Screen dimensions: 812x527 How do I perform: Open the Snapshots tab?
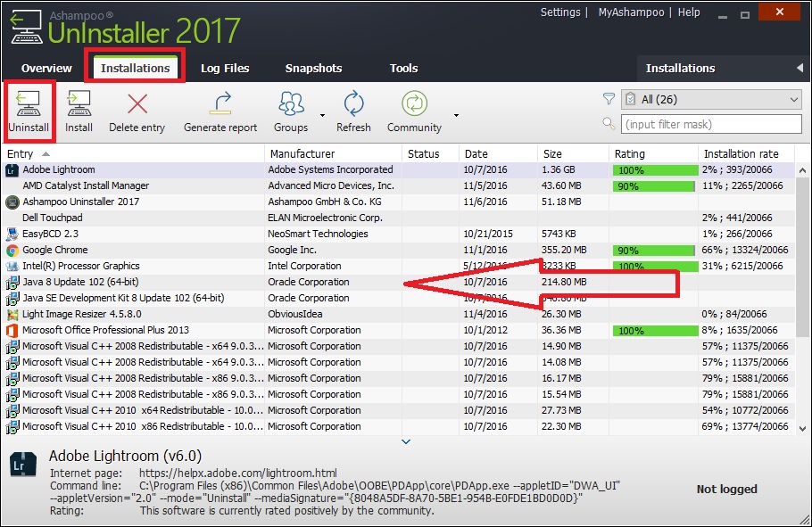[314, 68]
